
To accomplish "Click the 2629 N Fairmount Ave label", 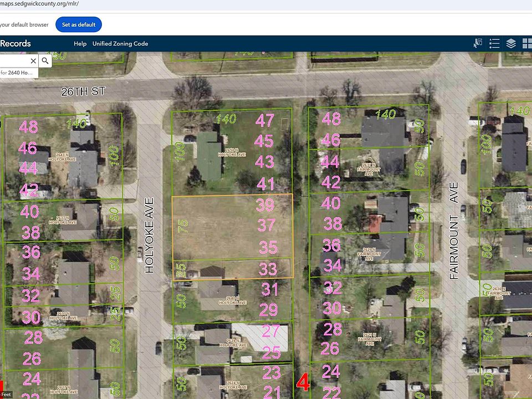I will pyautogui.click(x=369, y=254).
